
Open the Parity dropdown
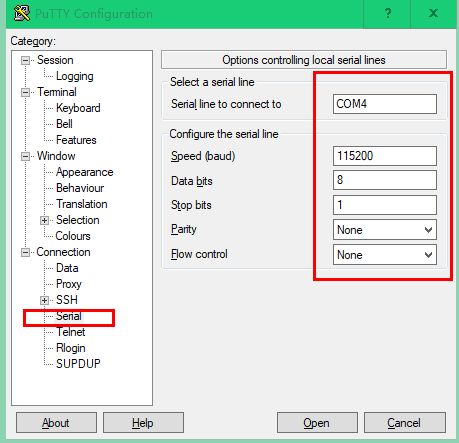tap(385, 230)
